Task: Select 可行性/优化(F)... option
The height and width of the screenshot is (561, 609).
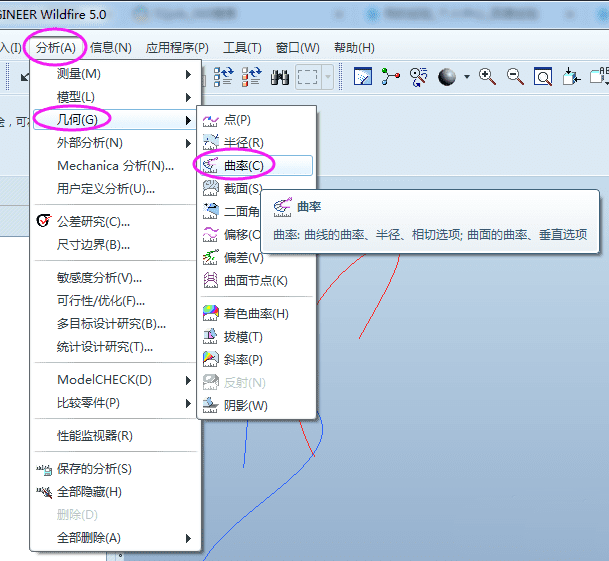Action: click(116, 301)
